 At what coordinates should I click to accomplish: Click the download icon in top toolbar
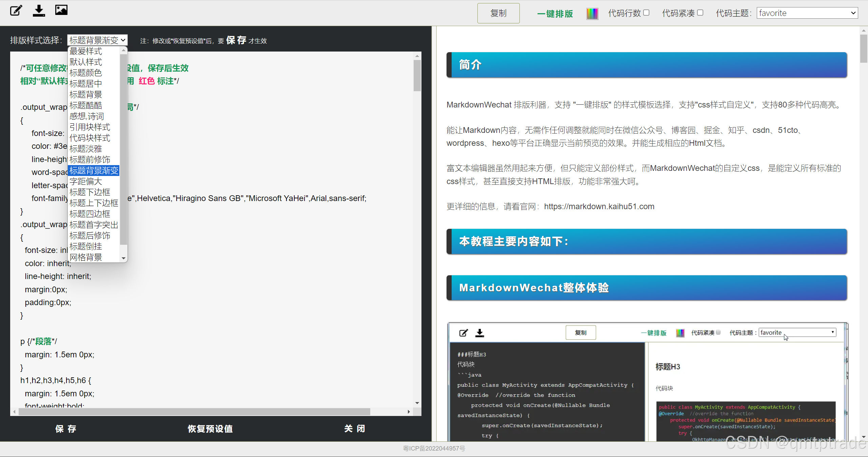coord(39,11)
